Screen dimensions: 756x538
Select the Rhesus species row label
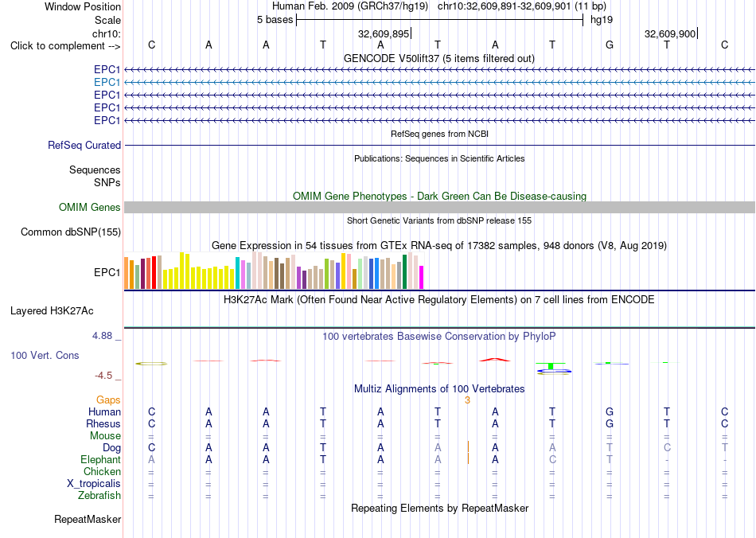pyautogui.click(x=103, y=423)
